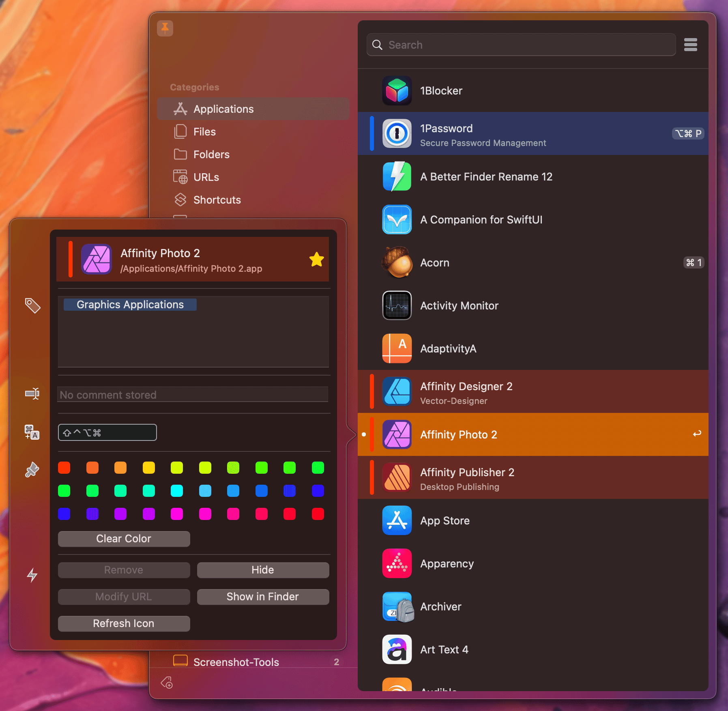This screenshot has width=728, height=711.
Task: Click the Art Text 4 icon
Action: [x=397, y=649]
